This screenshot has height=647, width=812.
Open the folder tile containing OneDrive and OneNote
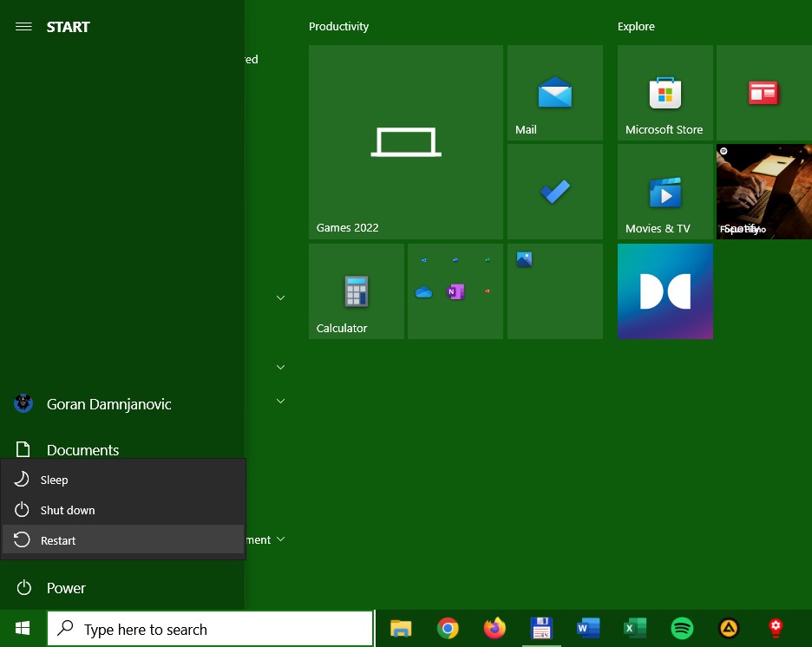(x=455, y=291)
